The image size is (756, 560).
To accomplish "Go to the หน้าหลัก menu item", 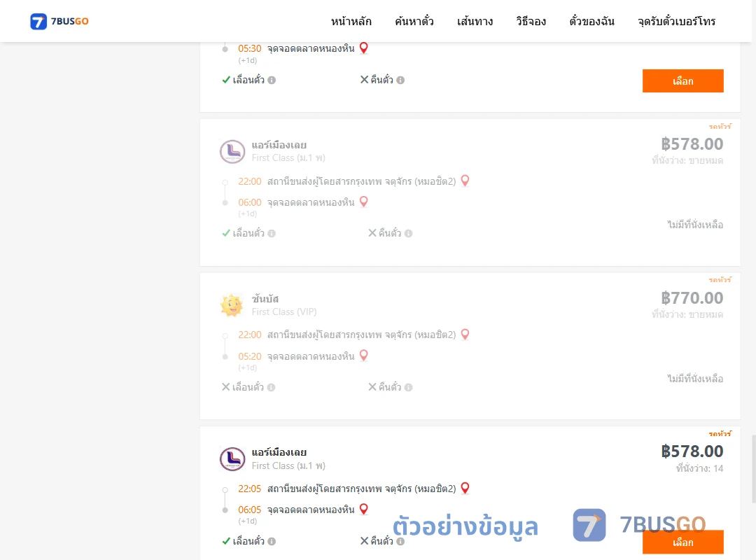I will [x=351, y=21].
